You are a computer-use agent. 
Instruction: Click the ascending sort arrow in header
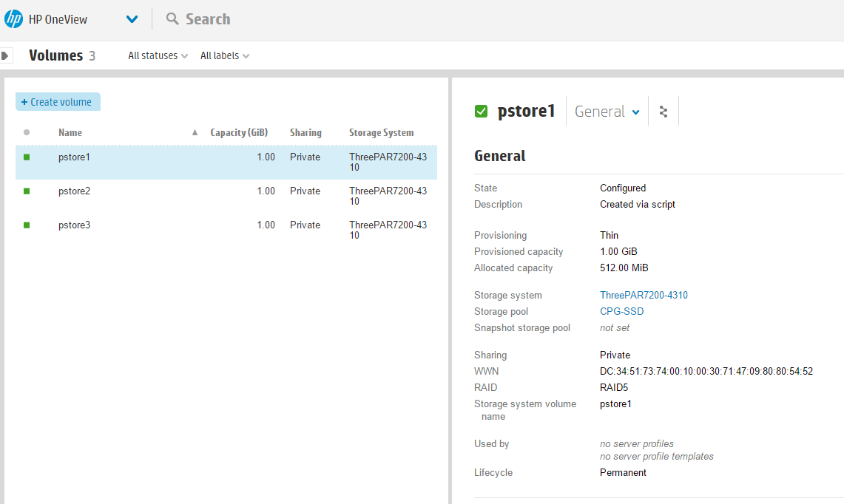click(195, 132)
